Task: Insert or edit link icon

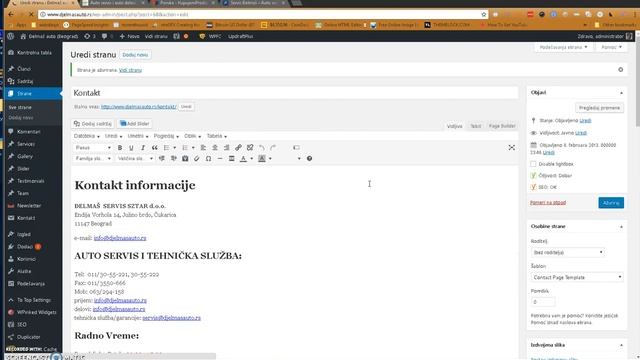Action: click(x=238, y=148)
